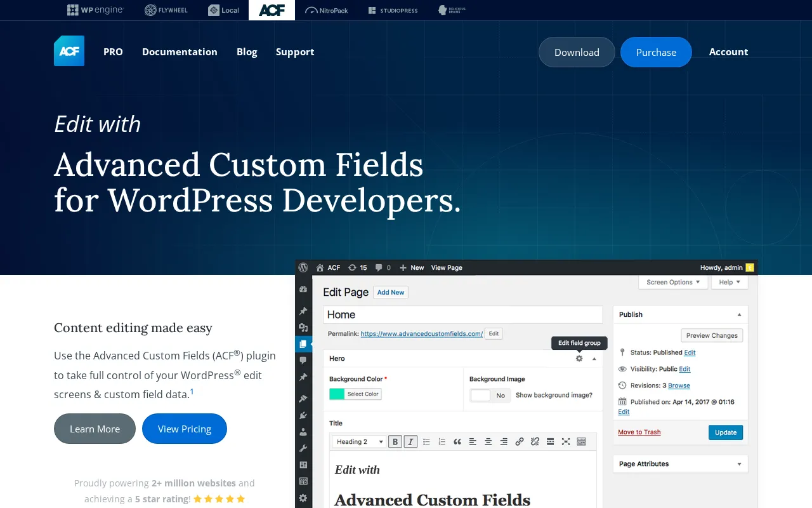Click insert link icon in editor toolbar
The image size is (812, 508).
coord(520,441)
